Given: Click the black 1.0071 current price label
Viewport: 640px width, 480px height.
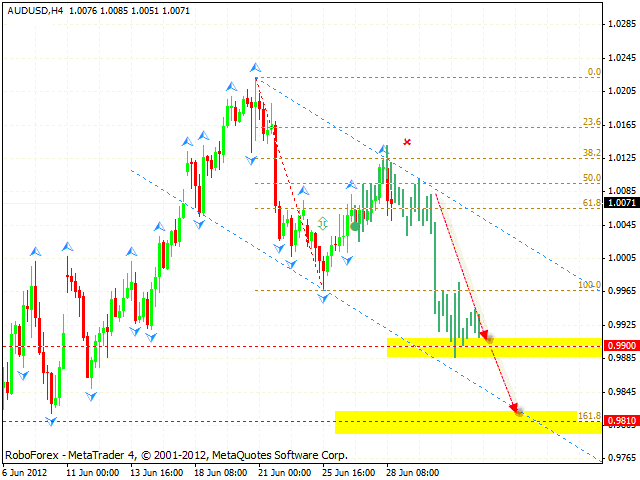Looking at the screenshot, I should point(620,202).
